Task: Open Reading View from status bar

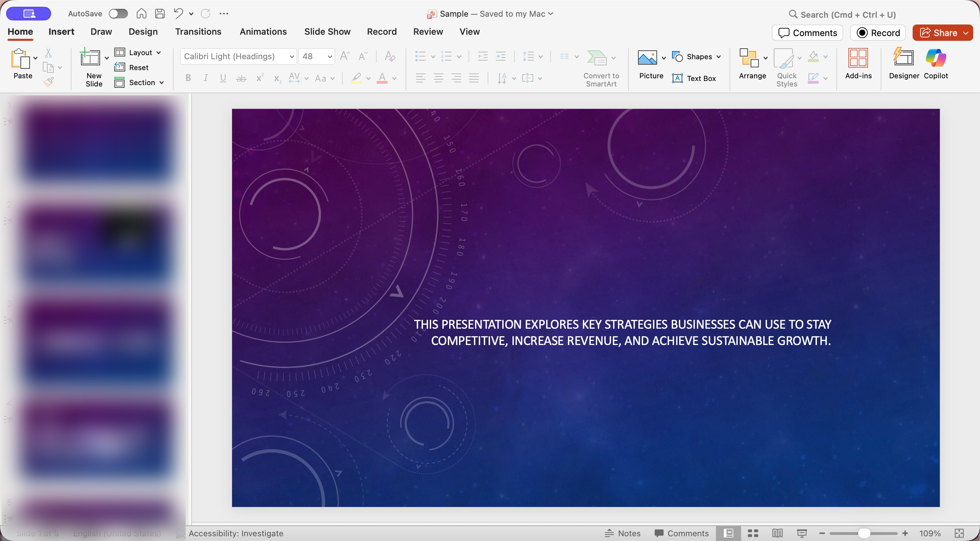Action: 777,533
